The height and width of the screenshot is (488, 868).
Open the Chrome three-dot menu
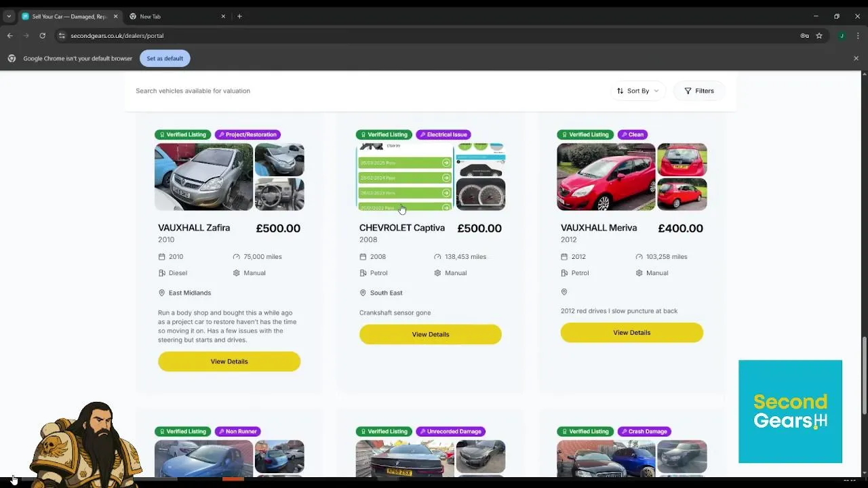click(856, 35)
